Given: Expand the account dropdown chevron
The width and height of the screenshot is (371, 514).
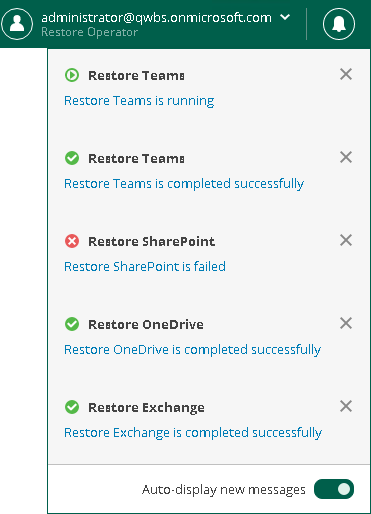Looking at the screenshot, I should (x=285, y=17).
